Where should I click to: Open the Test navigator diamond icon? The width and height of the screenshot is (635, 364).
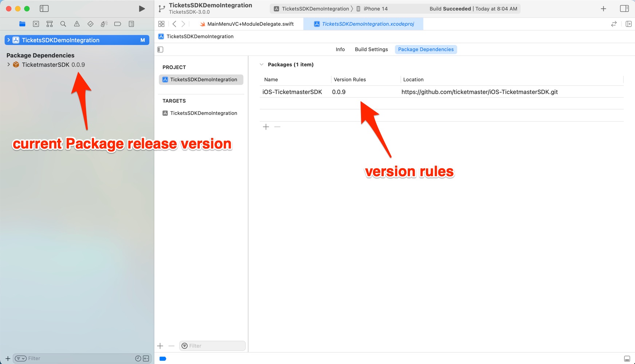tap(90, 24)
